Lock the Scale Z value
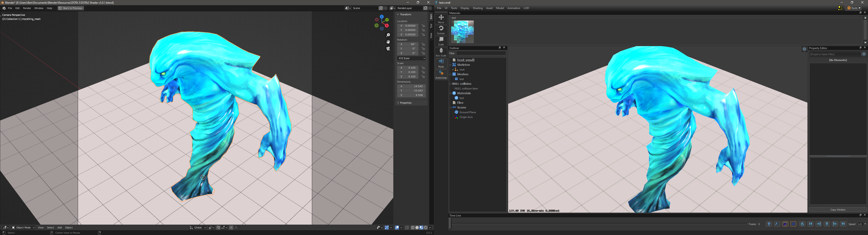868x235 pixels. coord(424,76)
